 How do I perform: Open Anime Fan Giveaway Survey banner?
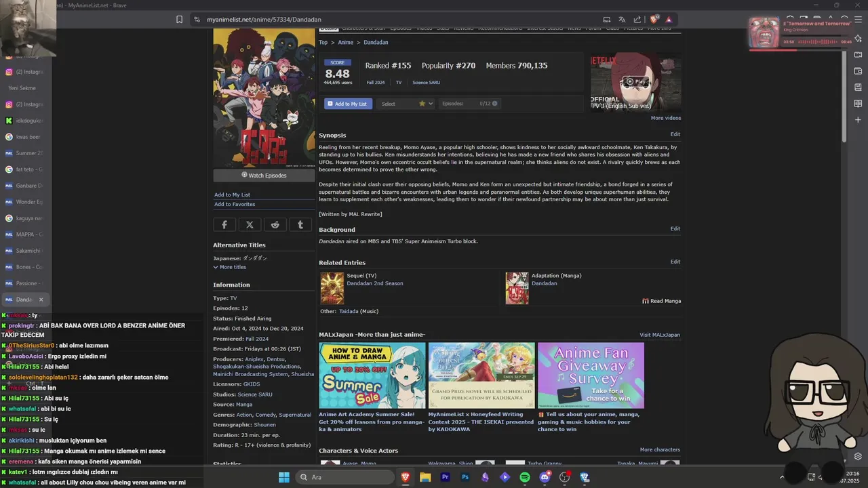point(591,375)
